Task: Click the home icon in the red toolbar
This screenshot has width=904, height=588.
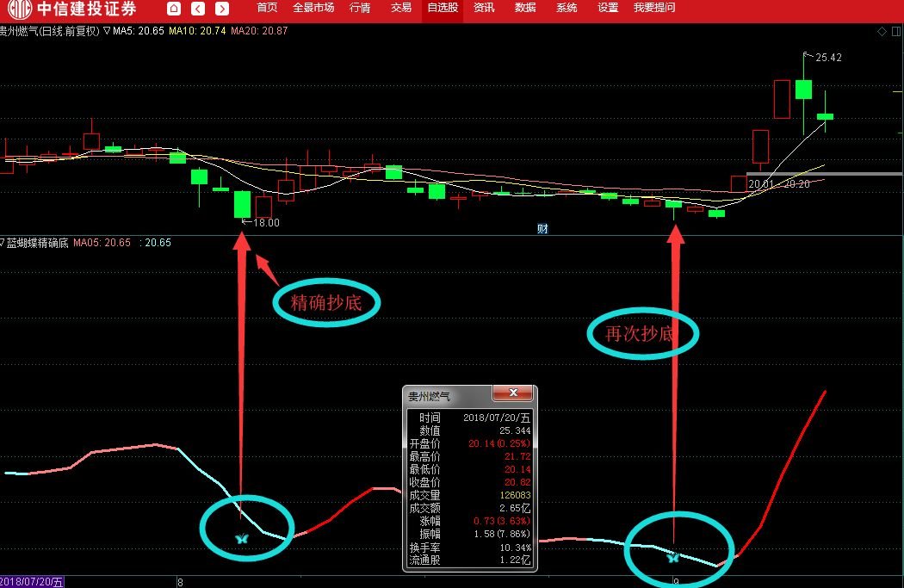Action: pos(174,8)
